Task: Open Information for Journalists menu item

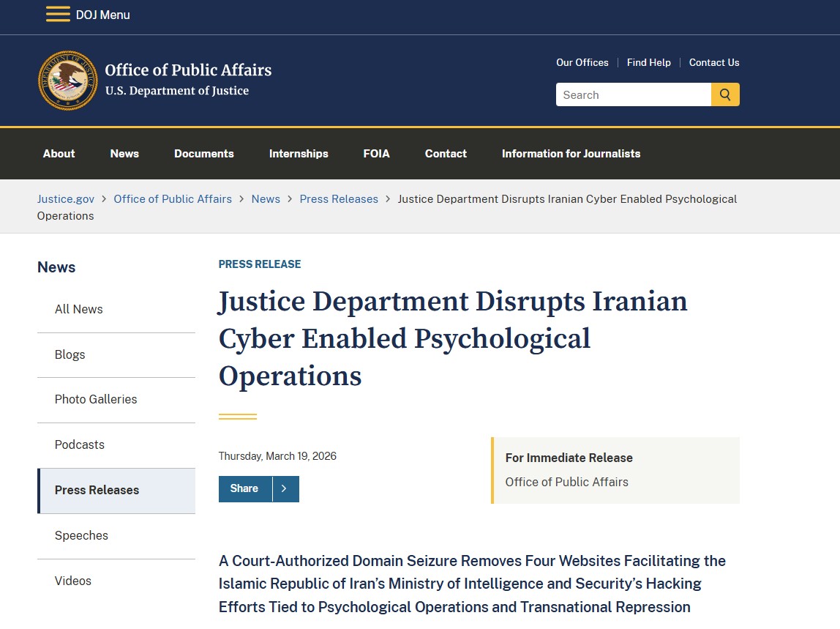Action: coord(571,154)
